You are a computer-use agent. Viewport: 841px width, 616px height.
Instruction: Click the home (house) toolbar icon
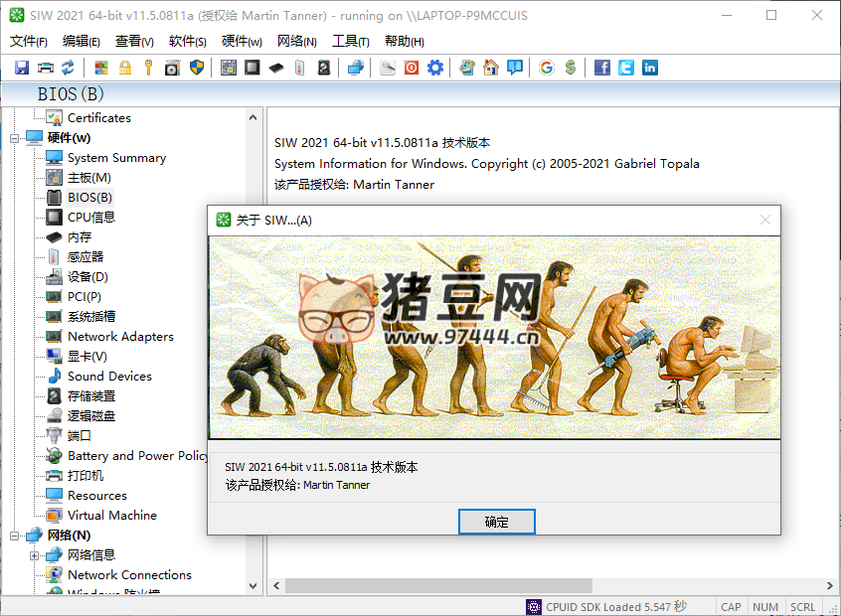pos(491,68)
